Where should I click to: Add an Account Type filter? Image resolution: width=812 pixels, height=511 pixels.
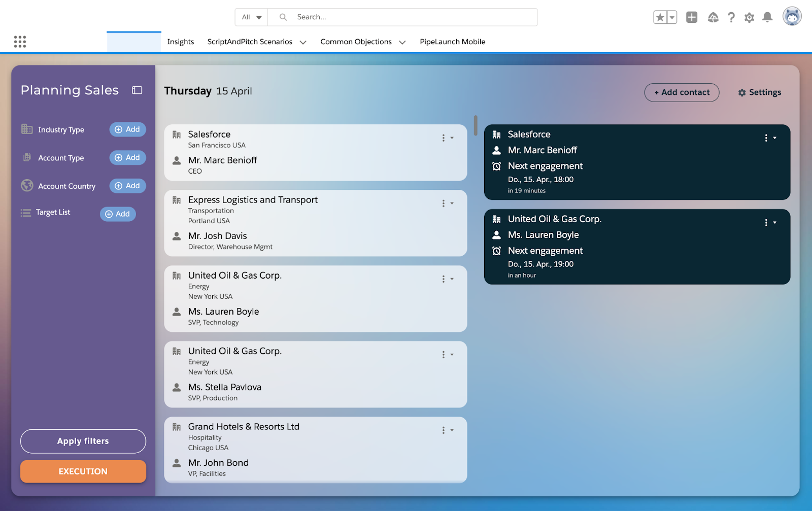point(127,158)
